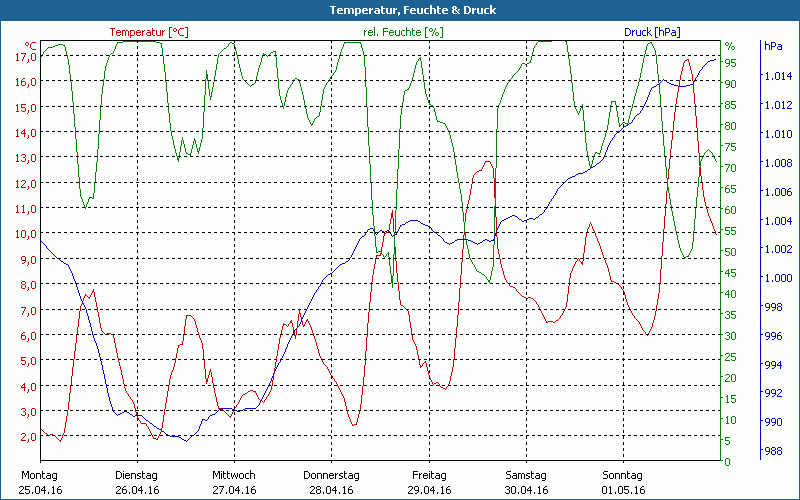The image size is (800, 500).
Task: Select the red Temperatur [°C] legend label
Action: [148, 32]
